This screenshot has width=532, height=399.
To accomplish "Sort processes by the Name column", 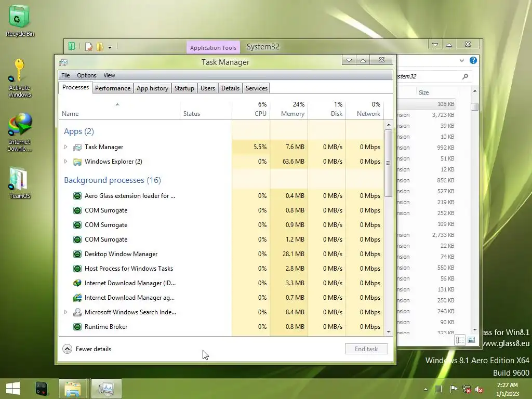I will tap(119, 110).
